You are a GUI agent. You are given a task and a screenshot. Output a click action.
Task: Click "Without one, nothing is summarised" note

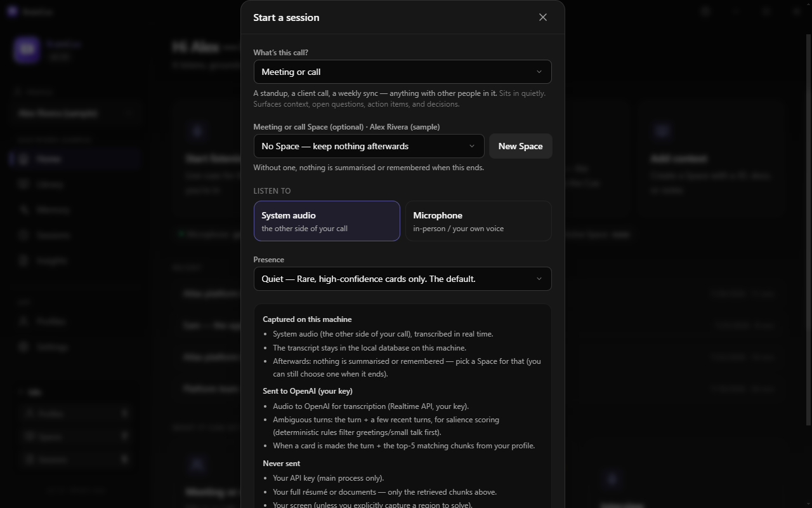pos(369,168)
